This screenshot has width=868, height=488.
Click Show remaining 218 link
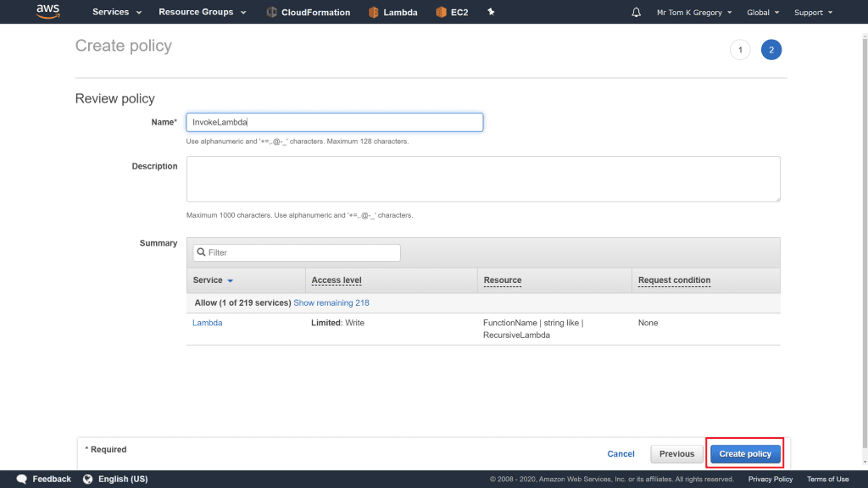(331, 302)
